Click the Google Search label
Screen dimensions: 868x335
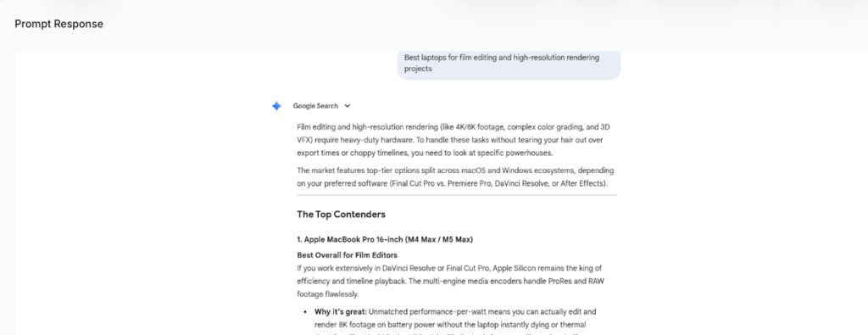(315, 106)
